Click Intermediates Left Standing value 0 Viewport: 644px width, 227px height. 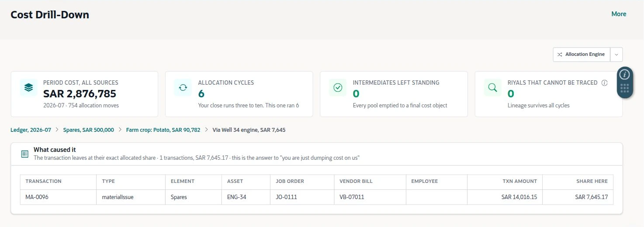point(356,94)
